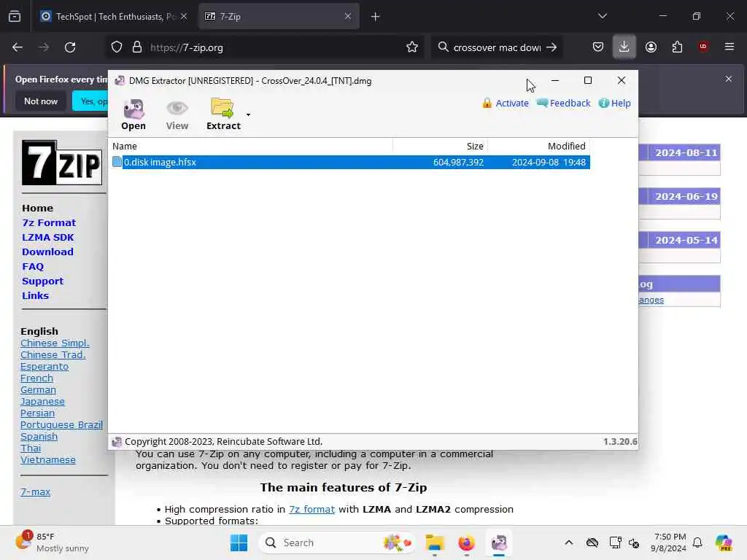Go to the Download page link
The width and height of the screenshot is (747, 560).
[x=47, y=252]
